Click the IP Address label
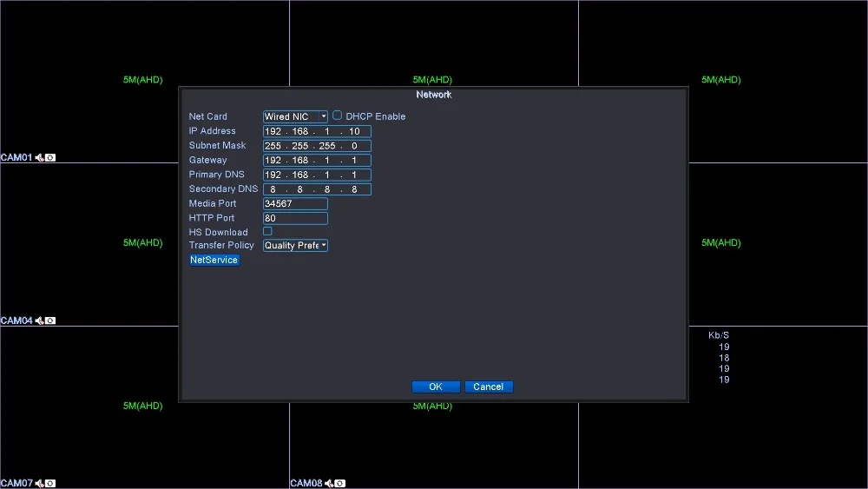 pos(213,130)
